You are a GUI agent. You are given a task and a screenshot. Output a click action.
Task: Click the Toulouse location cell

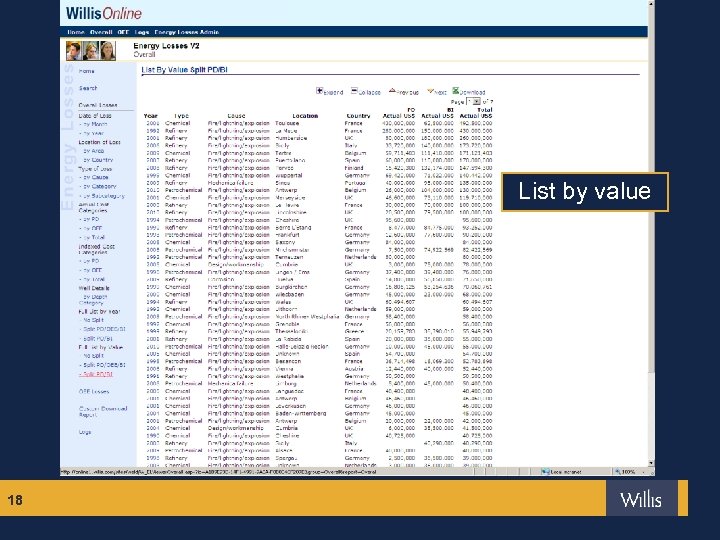point(287,123)
